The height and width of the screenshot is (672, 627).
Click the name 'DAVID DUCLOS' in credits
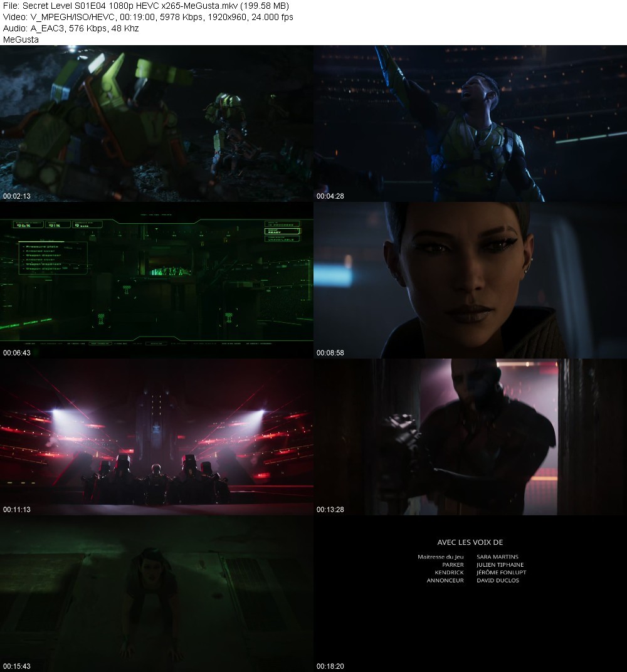(x=498, y=580)
